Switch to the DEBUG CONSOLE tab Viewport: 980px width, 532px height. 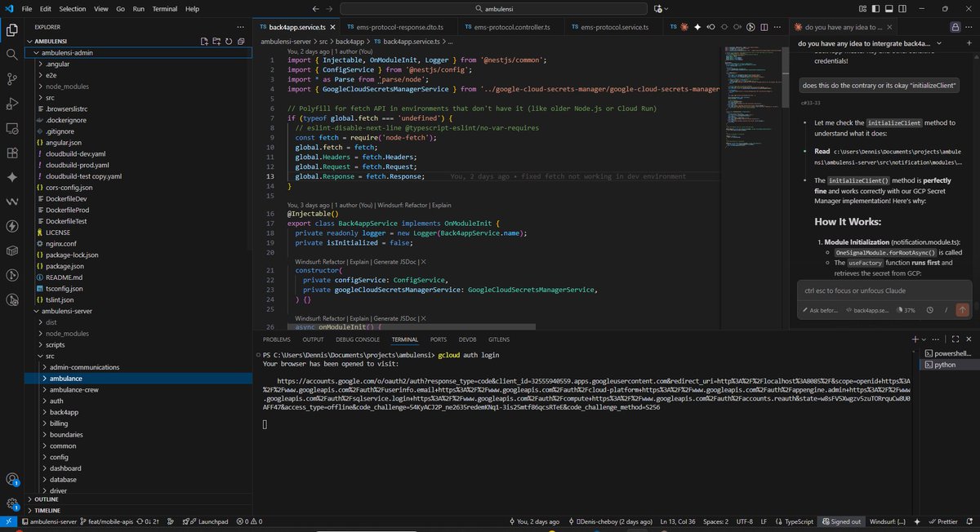(x=357, y=339)
